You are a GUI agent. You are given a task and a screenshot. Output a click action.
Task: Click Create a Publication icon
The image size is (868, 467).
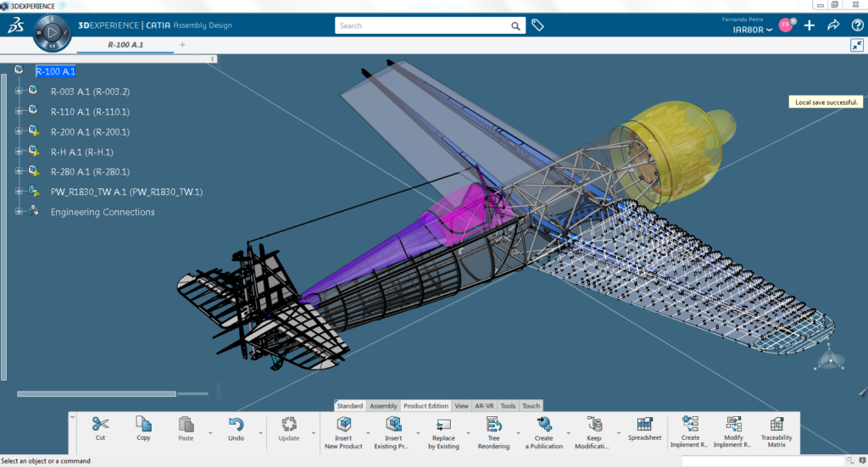(x=544, y=425)
